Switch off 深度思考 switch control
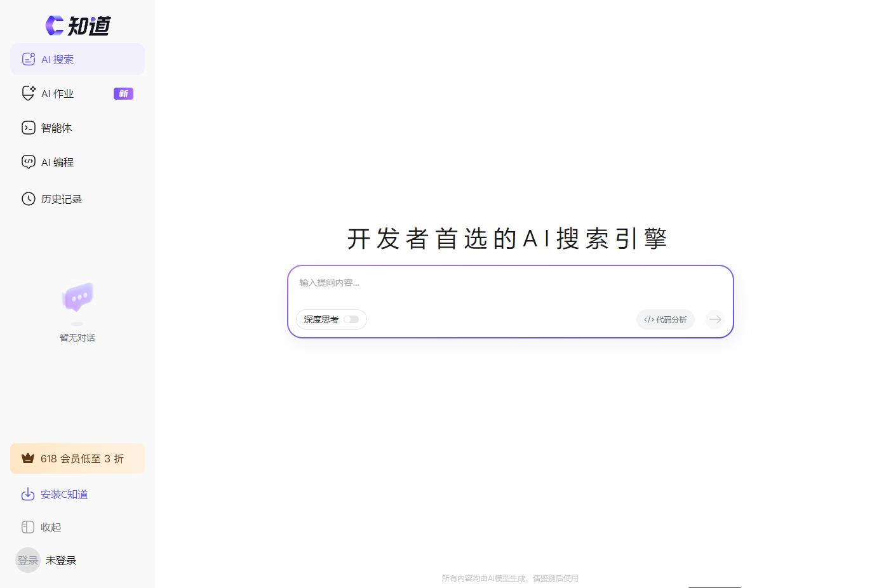 352,319
